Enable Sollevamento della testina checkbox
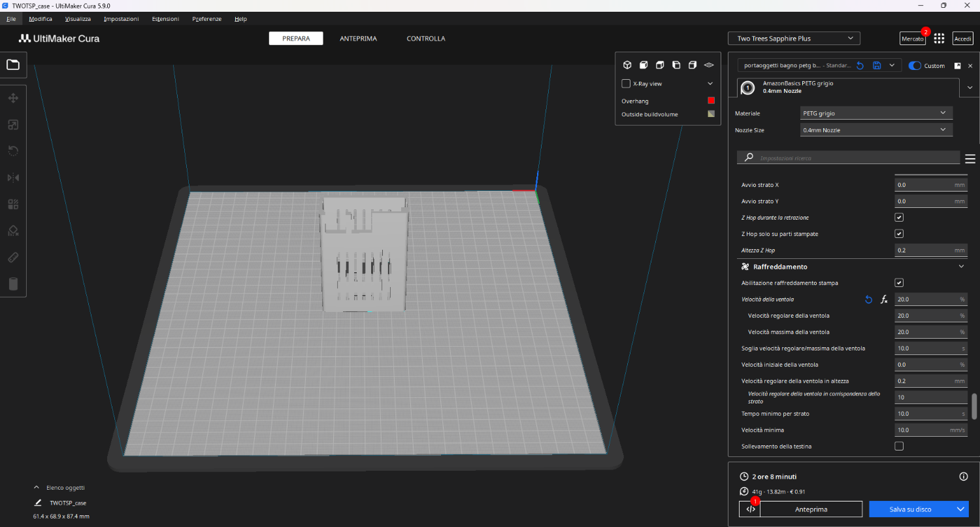This screenshot has width=980, height=527. [899, 446]
